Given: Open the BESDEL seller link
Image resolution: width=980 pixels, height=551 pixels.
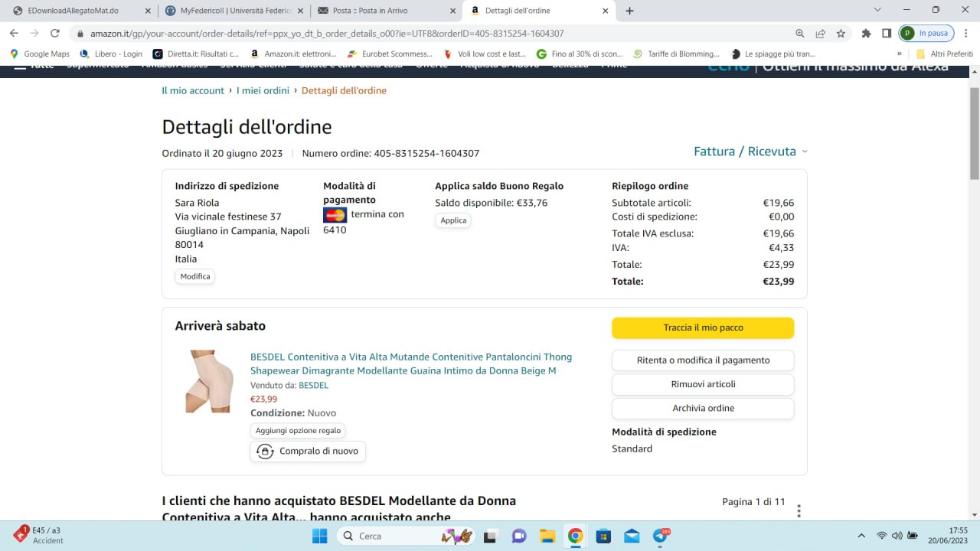Looking at the screenshot, I should click(313, 385).
